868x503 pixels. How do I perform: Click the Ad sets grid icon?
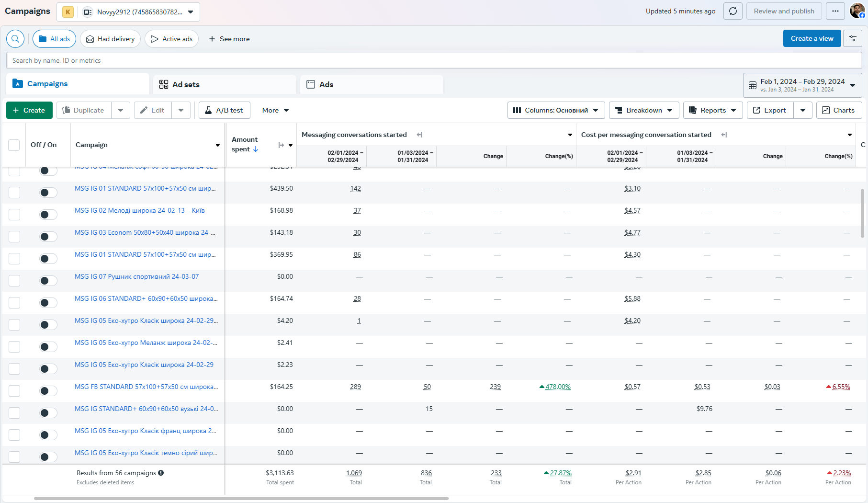[x=164, y=84]
